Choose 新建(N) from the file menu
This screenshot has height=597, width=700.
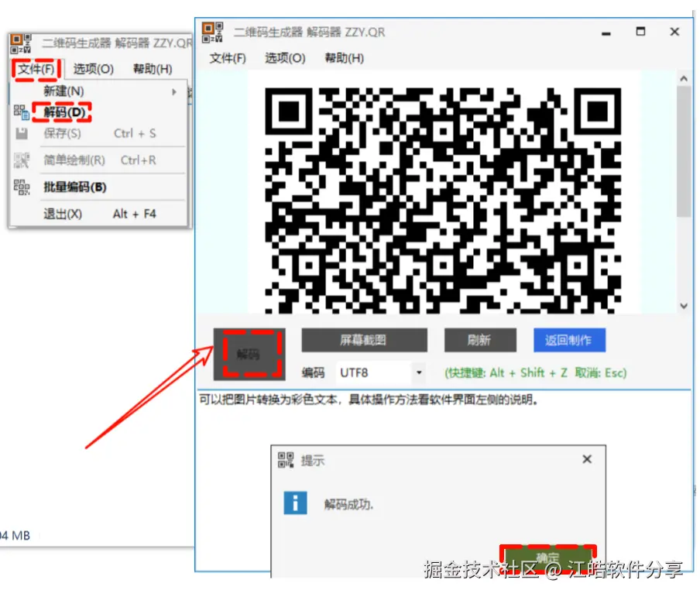pos(63,91)
